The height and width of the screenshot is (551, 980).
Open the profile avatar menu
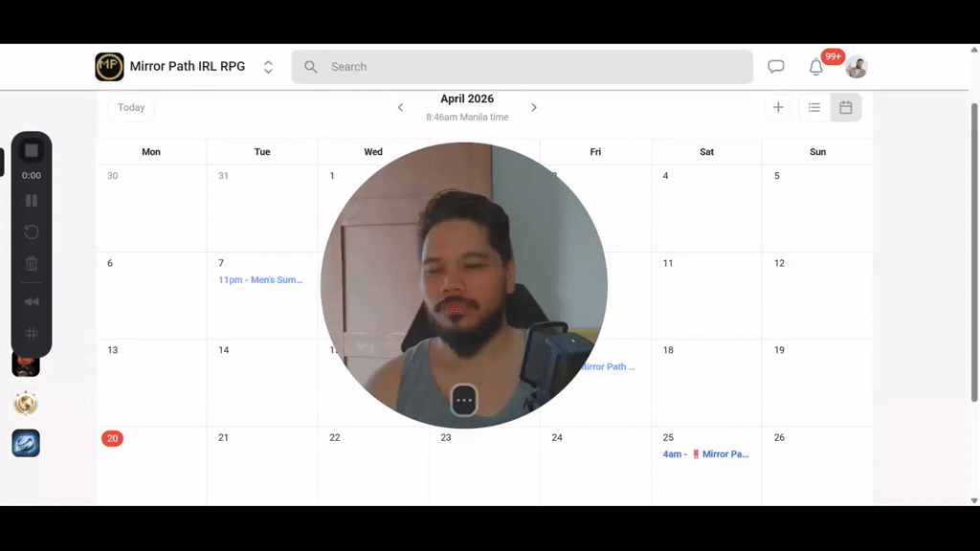857,66
